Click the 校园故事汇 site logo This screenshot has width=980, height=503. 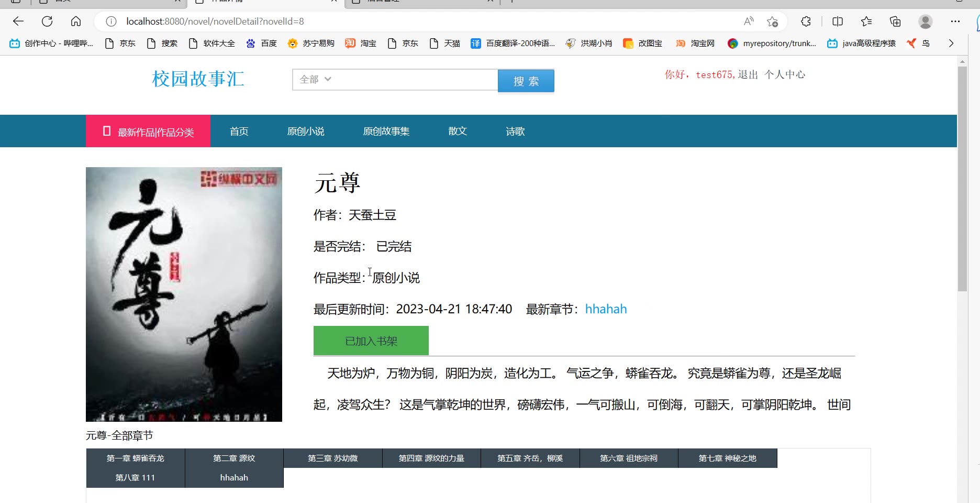pos(198,79)
